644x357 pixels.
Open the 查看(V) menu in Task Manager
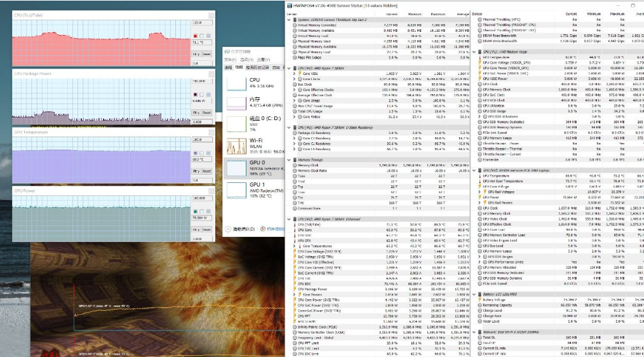click(x=263, y=60)
